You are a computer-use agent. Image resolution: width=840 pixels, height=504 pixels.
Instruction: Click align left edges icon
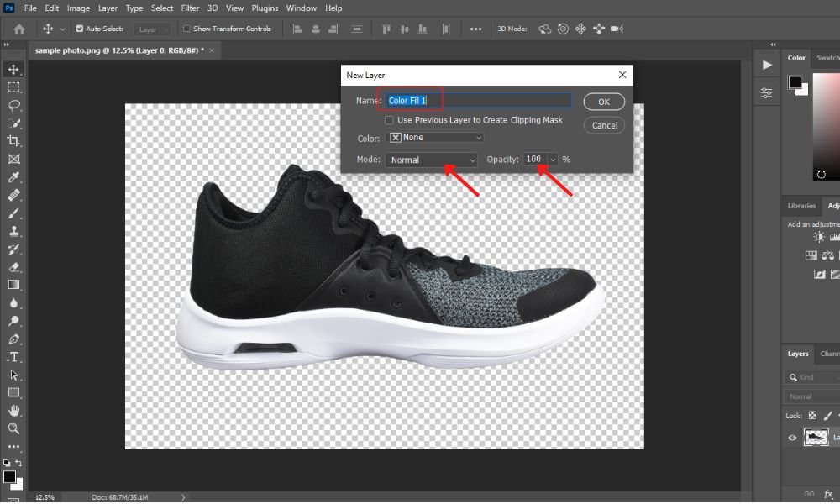pos(297,29)
